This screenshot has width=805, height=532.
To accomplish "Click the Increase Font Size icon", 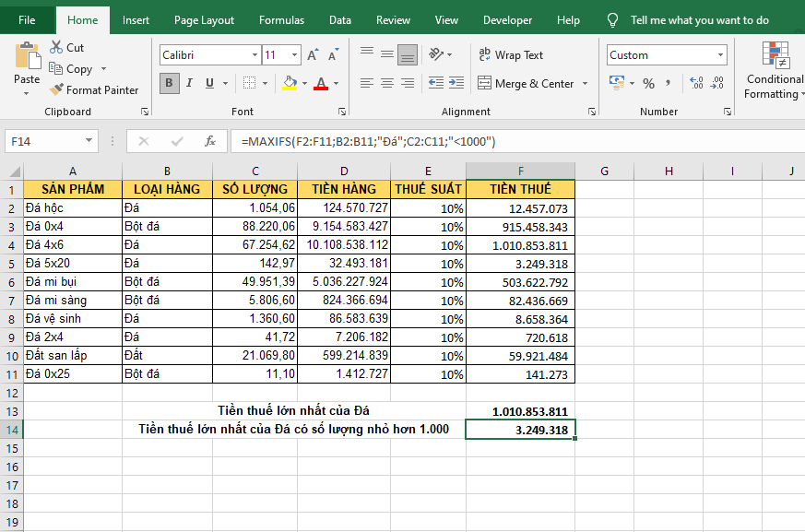I will point(313,55).
